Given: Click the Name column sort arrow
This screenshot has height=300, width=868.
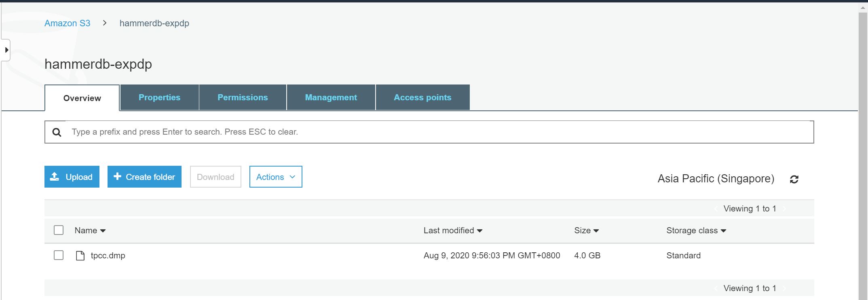Looking at the screenshot, I should [103, 231].
